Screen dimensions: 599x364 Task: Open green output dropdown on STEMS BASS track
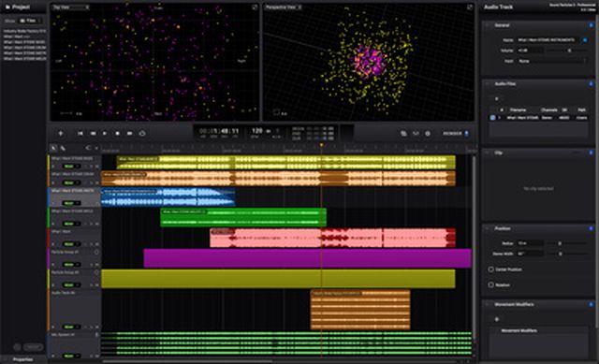(71, 167)
